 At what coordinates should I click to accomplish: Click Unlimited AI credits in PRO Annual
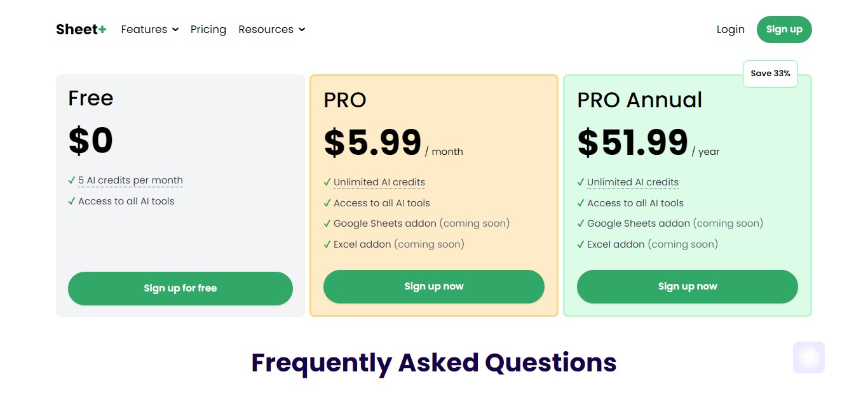[x=633, y=182]
